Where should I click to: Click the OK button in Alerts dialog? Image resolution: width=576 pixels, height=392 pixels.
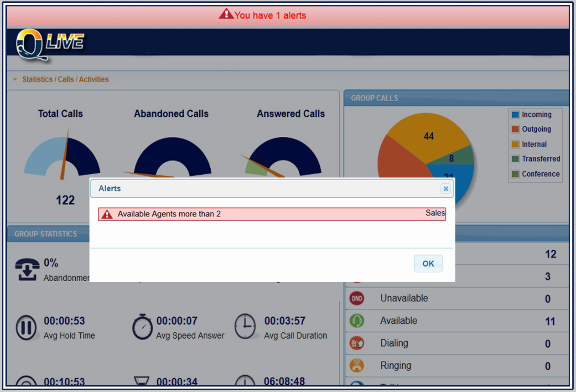428,263
